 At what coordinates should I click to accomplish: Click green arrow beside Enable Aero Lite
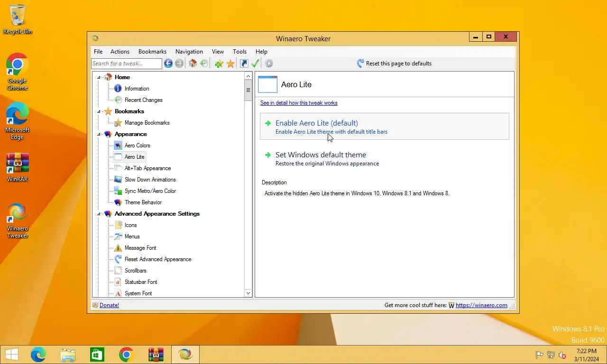point(268,123)
